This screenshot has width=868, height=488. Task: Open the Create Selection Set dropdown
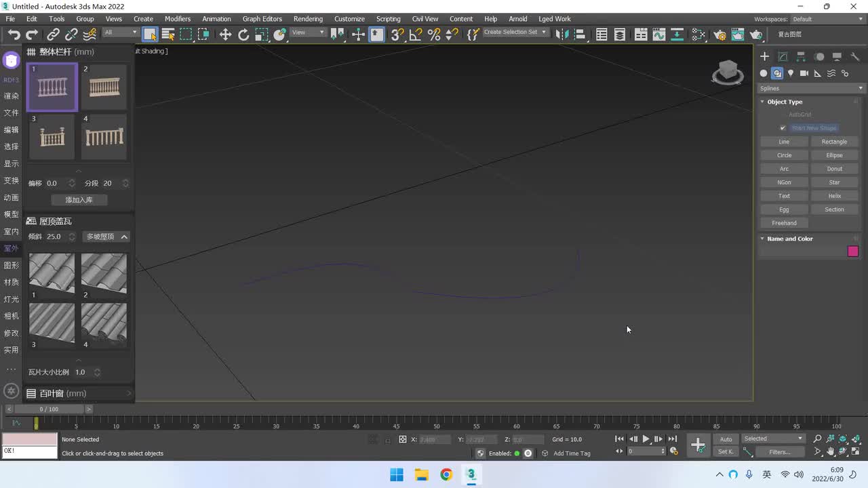[515, 33]
